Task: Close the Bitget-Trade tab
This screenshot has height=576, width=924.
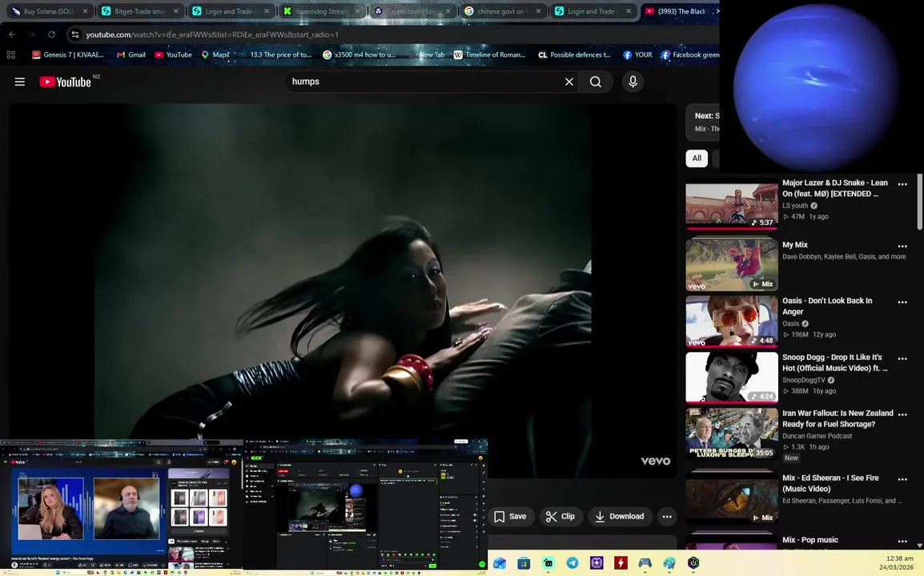Action: 175,11
